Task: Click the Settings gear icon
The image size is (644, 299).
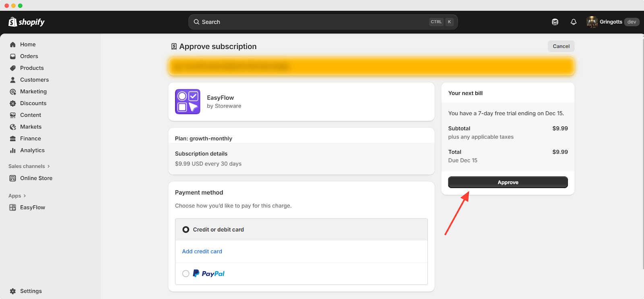Action: tap(13, 291)
